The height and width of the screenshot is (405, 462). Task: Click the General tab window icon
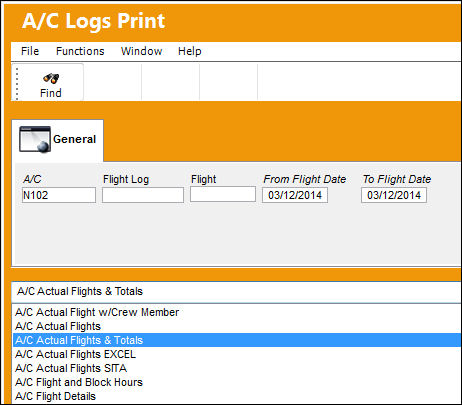pos(35,139)
